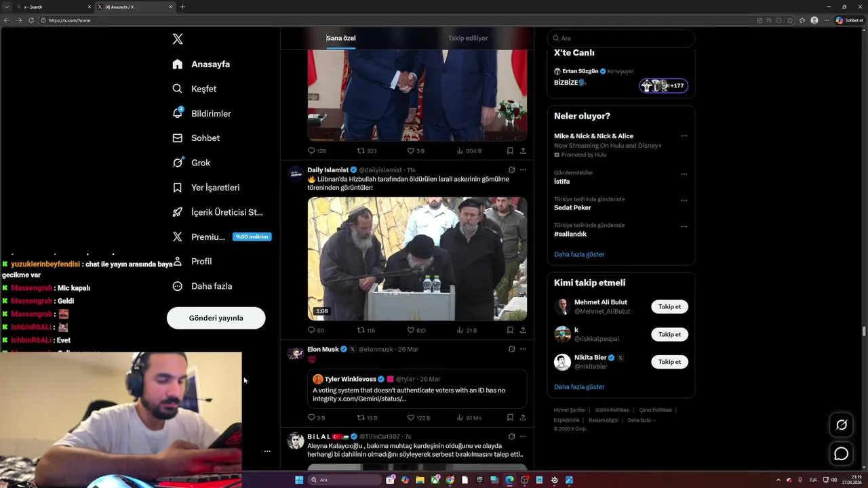Open Grok explain on BİLAL post
The height and width of the screenshot is (488, 868).
tap(511, 436)
